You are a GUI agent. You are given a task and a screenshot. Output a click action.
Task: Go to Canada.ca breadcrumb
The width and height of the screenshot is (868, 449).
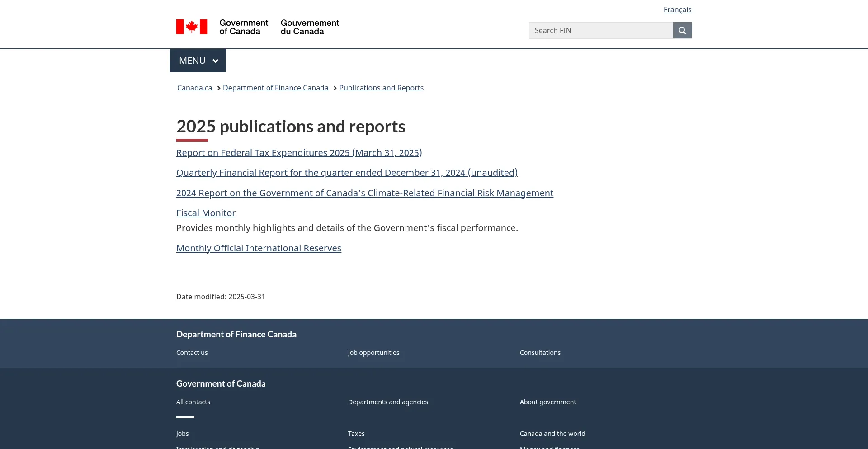point(194,88)
